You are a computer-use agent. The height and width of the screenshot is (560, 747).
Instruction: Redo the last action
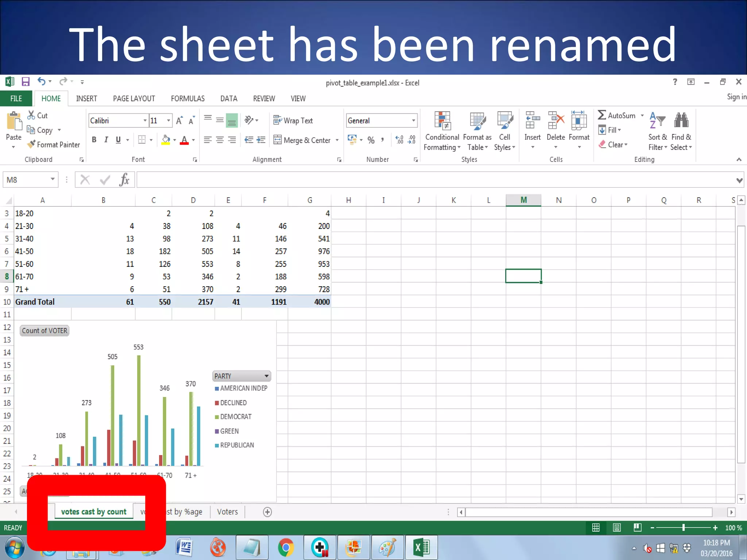(x=63, y=82)
